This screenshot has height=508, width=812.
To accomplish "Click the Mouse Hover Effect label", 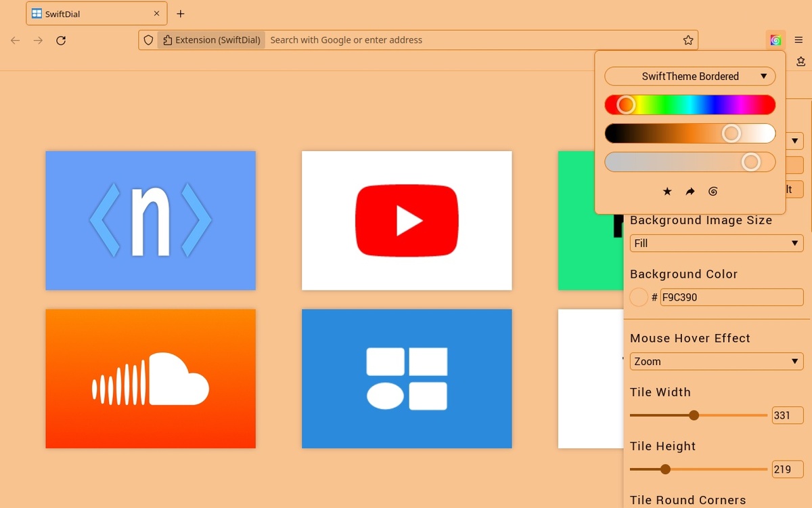I will click(x=690, y=339).
